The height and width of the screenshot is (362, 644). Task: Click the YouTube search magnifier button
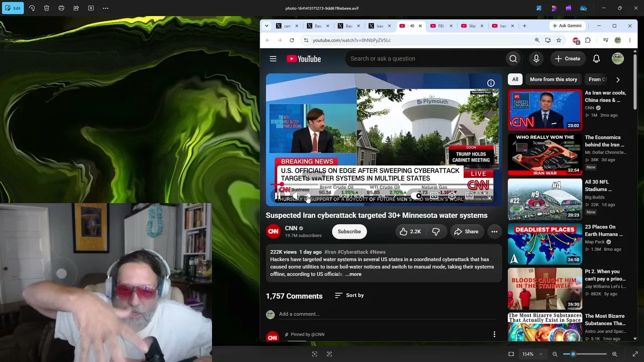coord(513,59)
